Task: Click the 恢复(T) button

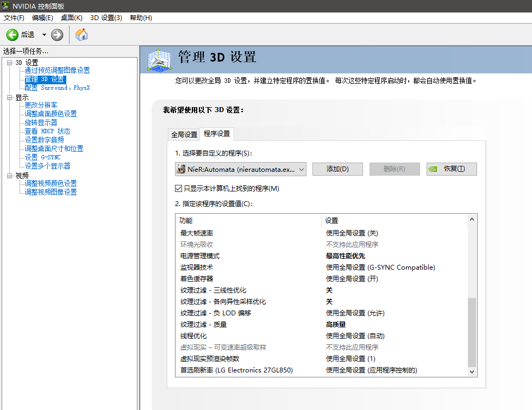Action: coord(452,169)
